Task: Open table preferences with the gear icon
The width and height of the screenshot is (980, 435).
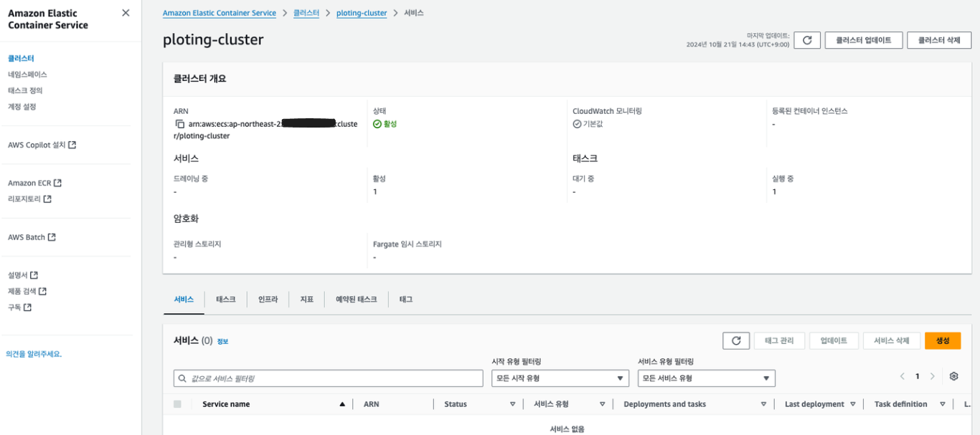Action: pos(953,376)
